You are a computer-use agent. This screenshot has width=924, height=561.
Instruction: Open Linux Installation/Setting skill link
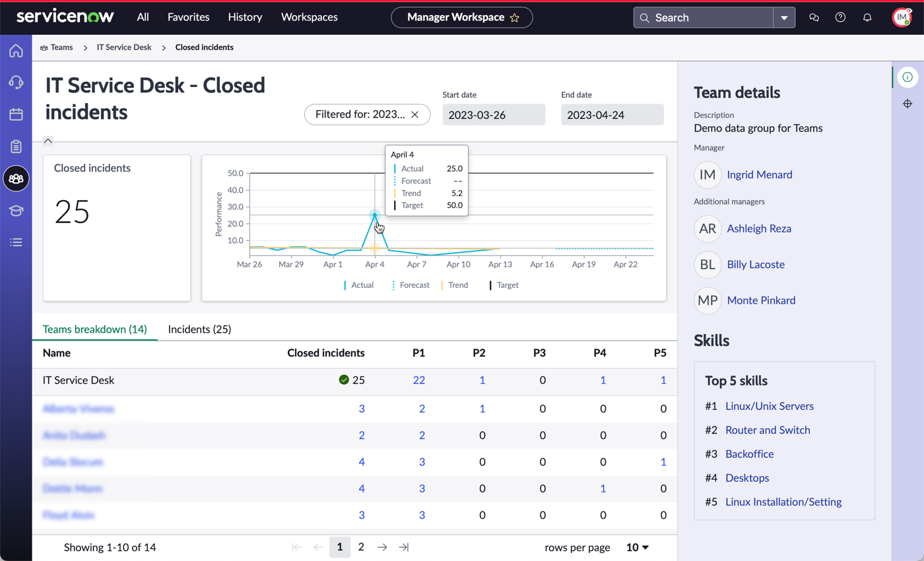pyautogui.click(x=783, y=502)
